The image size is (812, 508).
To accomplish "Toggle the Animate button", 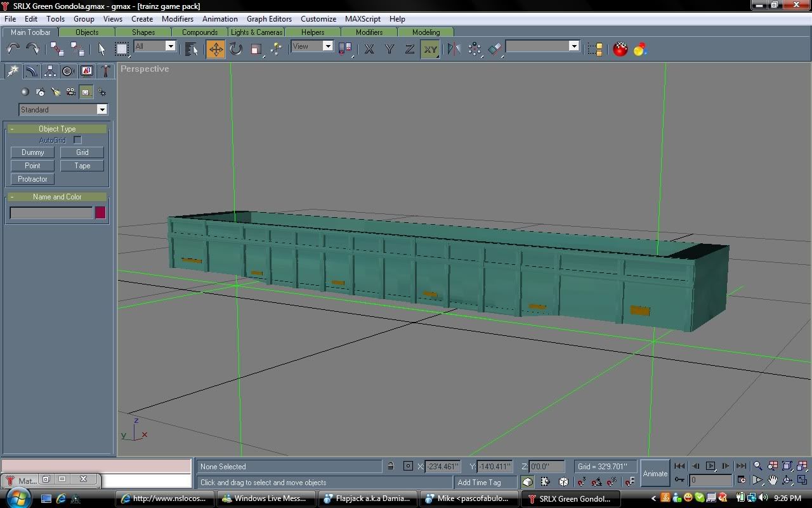I will pyautogui.click(x=655, y=474).
